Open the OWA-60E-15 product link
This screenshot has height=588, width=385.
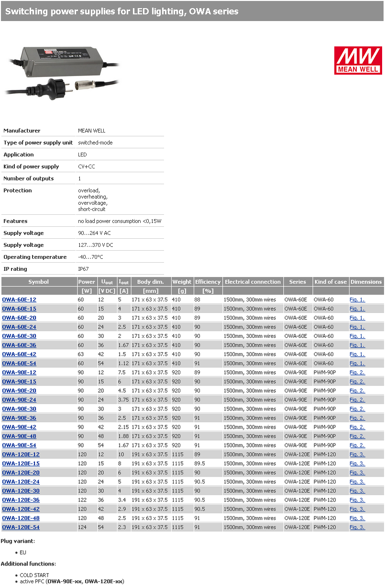(x=19, y=309)
